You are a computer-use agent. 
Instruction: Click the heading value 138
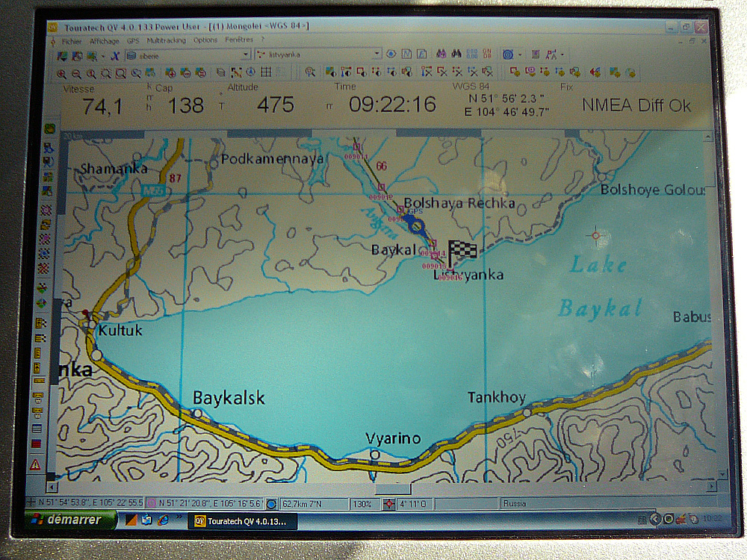click(x=186, y=106)
